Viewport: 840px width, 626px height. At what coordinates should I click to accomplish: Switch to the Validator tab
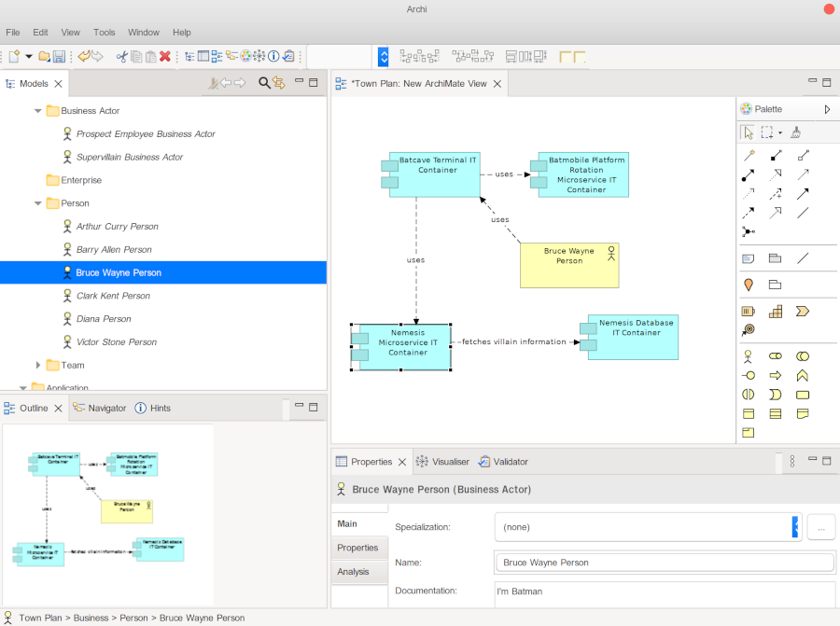504,462
